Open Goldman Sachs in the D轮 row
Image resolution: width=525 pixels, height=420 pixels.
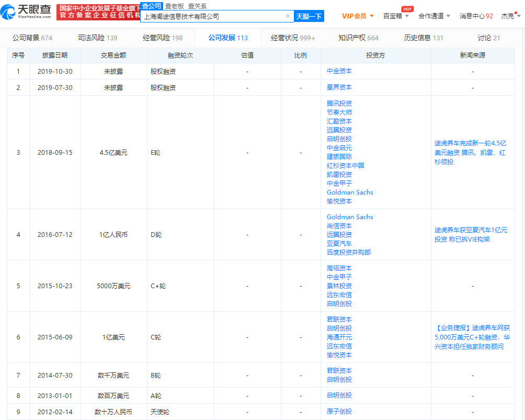(x=350, y=217)
